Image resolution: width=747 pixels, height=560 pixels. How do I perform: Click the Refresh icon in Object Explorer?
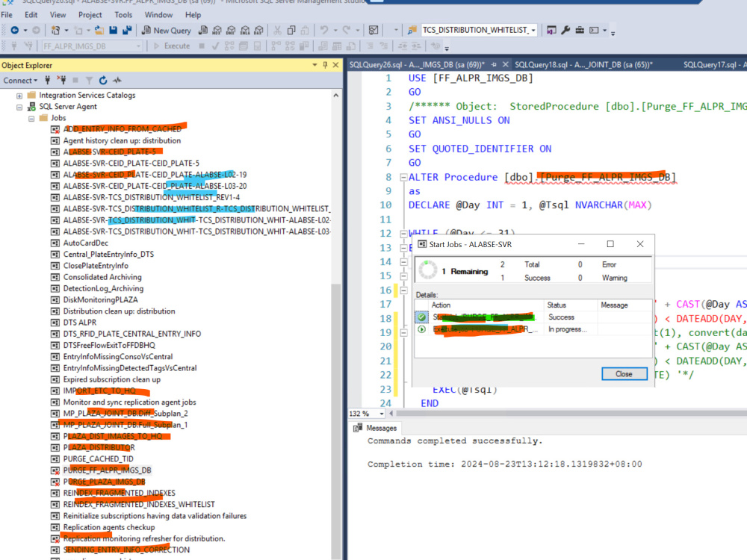point(103,80)
